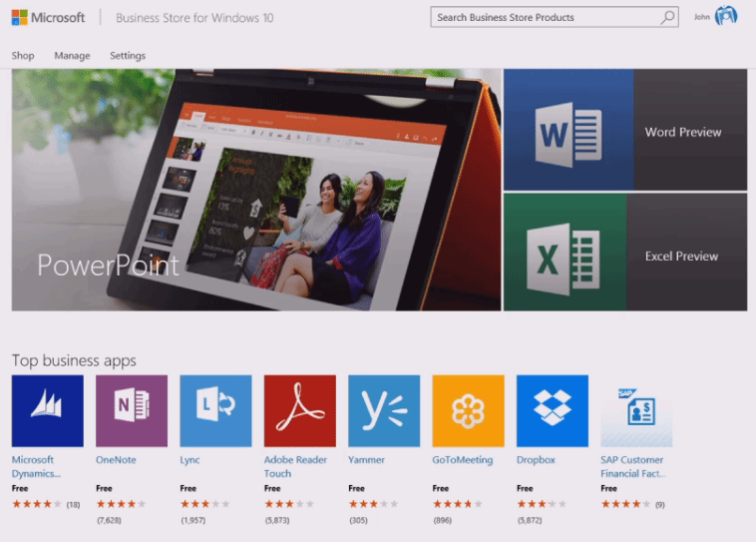Open the PowerPoint featured banner
The height and width of the screenshot is (542, 756).
click(256, 190)
